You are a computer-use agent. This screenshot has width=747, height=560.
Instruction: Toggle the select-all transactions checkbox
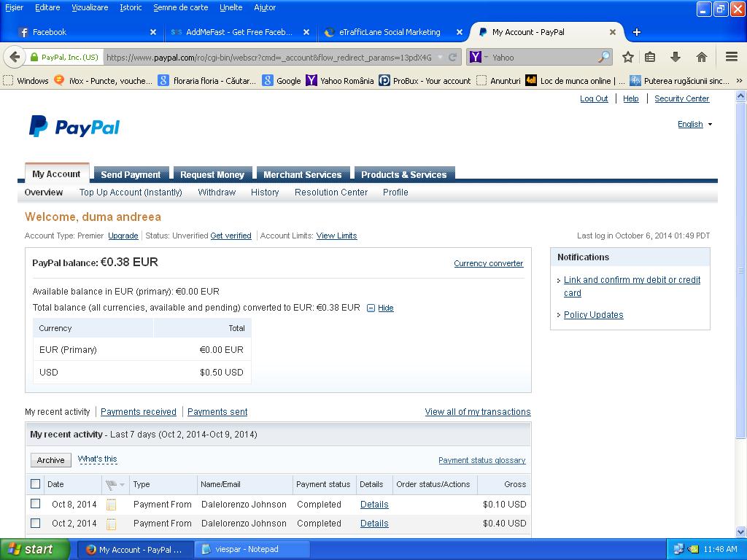point(35,484)
